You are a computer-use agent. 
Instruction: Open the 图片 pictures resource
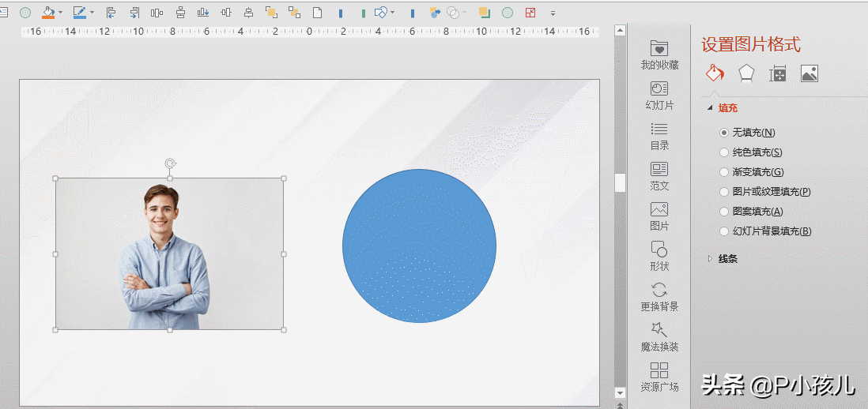point(659,216)
